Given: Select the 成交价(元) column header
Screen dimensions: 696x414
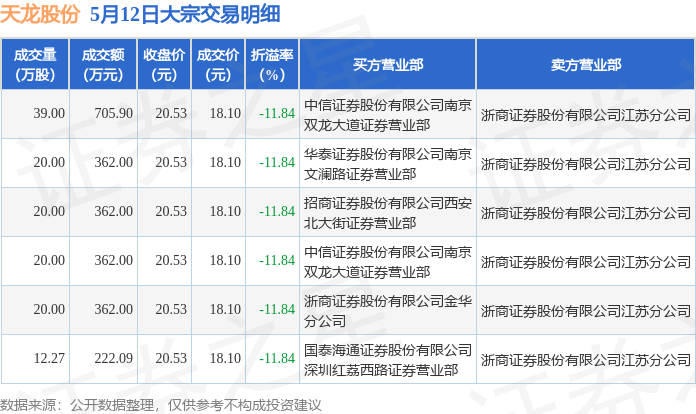Looking at the screenshot, I should (x=218, y=65).
